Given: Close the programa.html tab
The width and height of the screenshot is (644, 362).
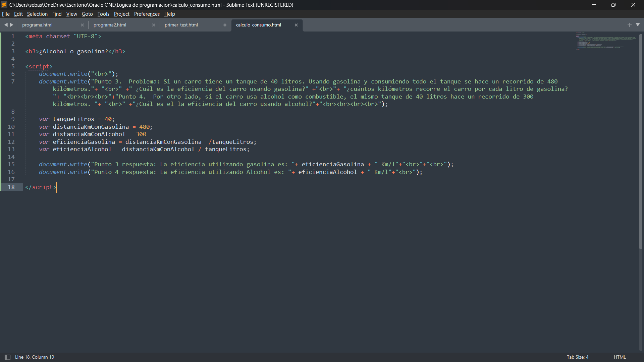Looking at the screenshot, I should (x=82, y=25).
